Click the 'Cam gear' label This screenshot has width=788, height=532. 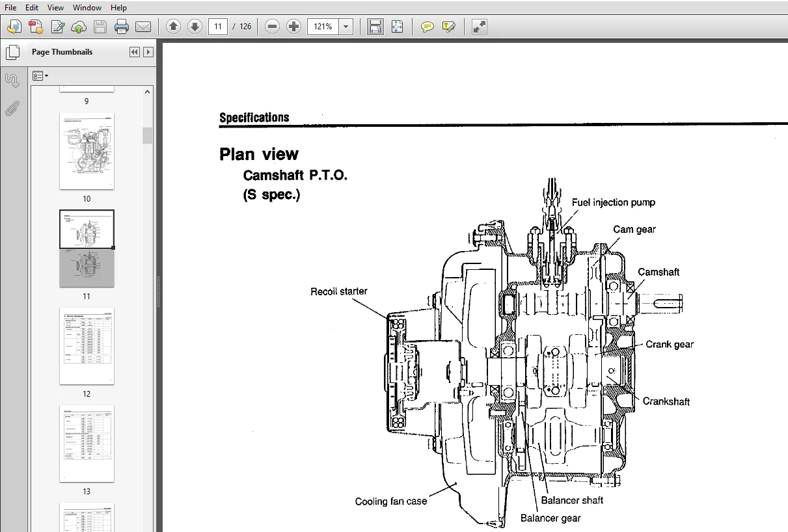(x=634, y=230)
